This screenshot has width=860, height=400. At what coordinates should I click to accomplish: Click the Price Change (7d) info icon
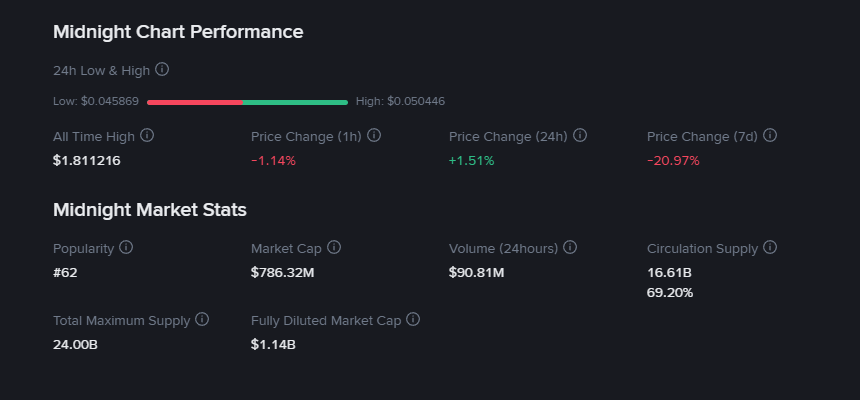(770, 135)
